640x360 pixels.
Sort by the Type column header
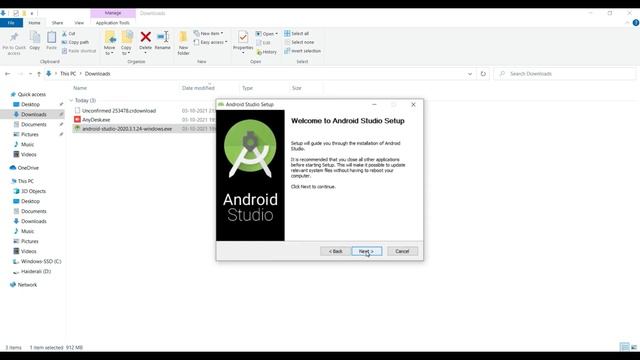[x=247, y=88]
